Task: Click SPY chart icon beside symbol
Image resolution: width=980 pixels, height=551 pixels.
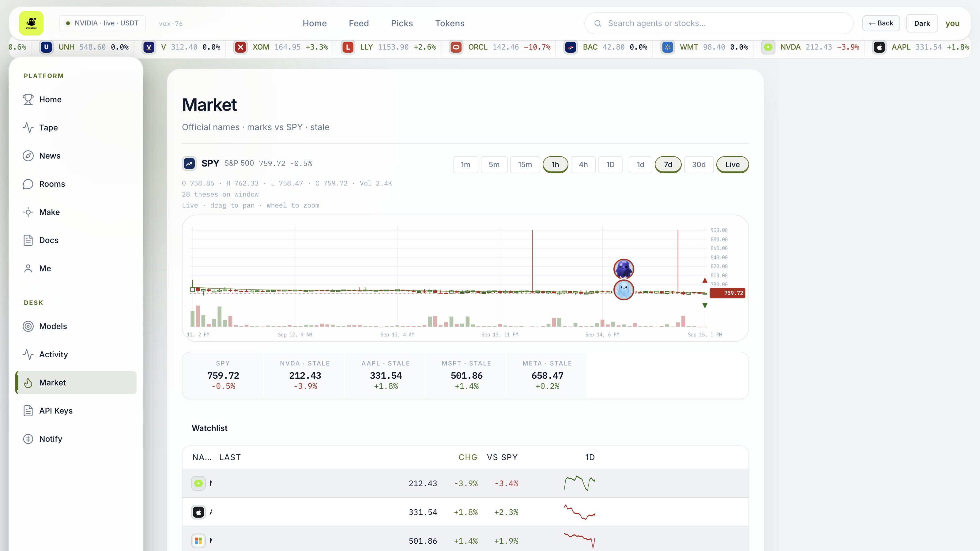Action: tap(190, 163)
